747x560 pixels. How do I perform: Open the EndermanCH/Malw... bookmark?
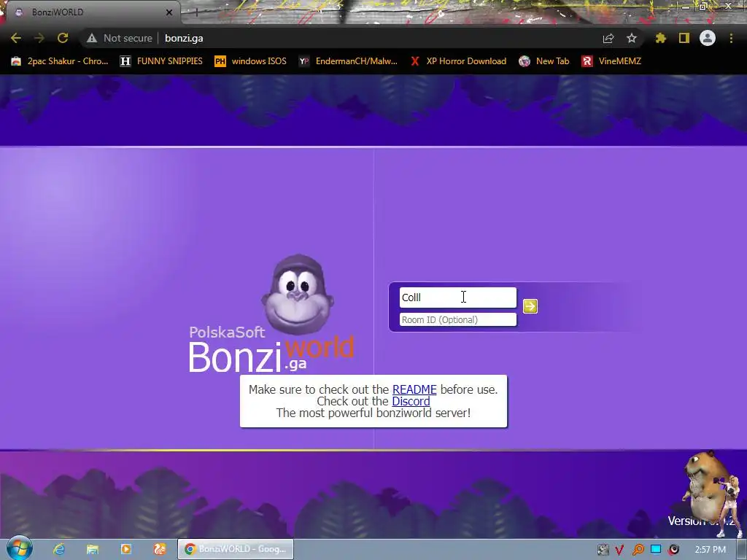(348, 61)
